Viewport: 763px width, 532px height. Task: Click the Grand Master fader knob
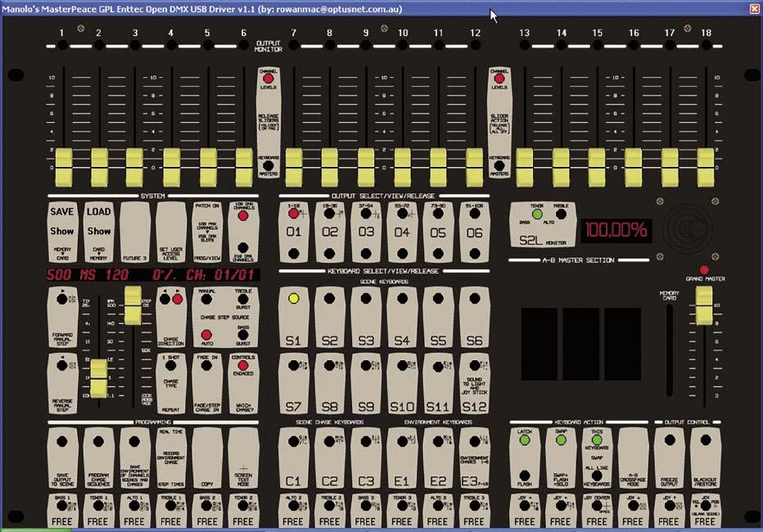click(x=703, y=305)
